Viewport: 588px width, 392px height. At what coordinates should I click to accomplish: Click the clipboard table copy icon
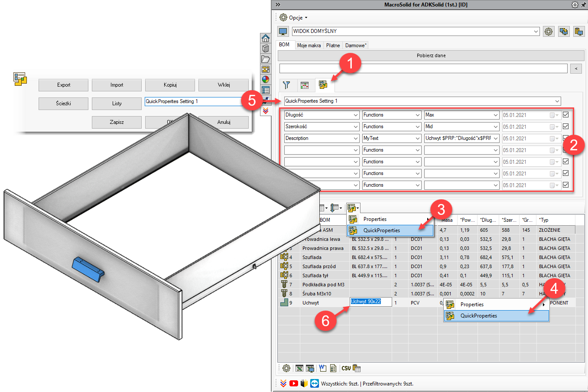click(357, 368)
